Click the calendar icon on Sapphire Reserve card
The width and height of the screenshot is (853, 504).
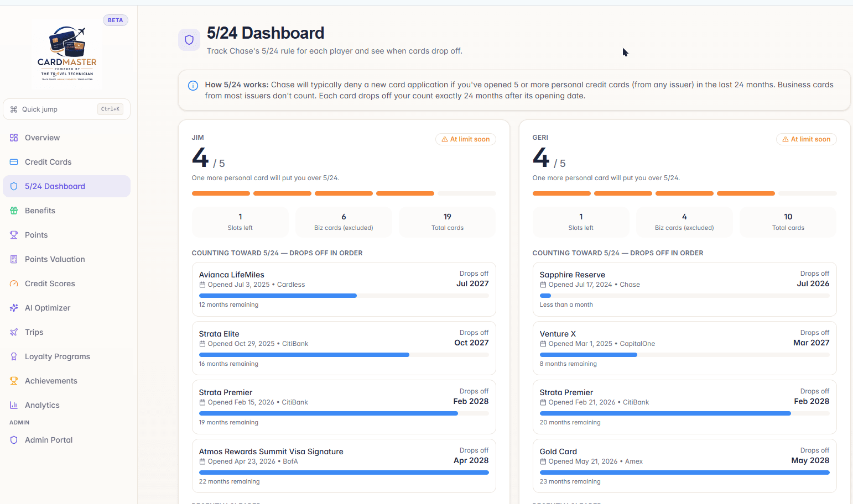coord(543,285)
